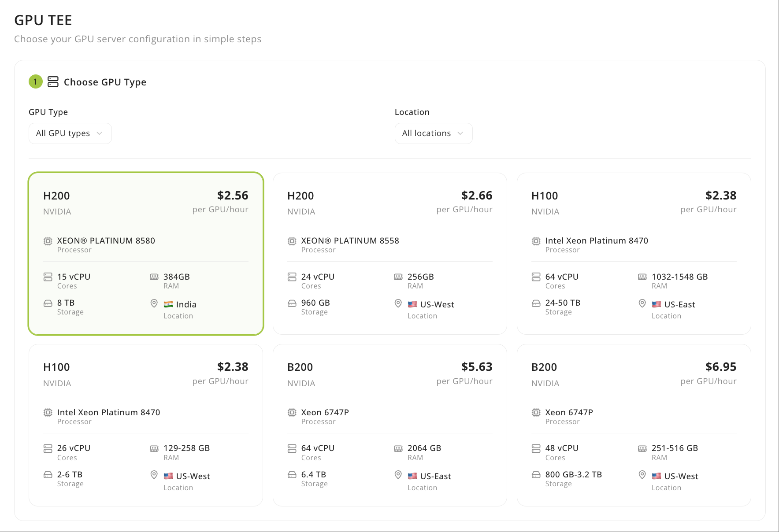Open the All locations dropdown

(434, 133)
